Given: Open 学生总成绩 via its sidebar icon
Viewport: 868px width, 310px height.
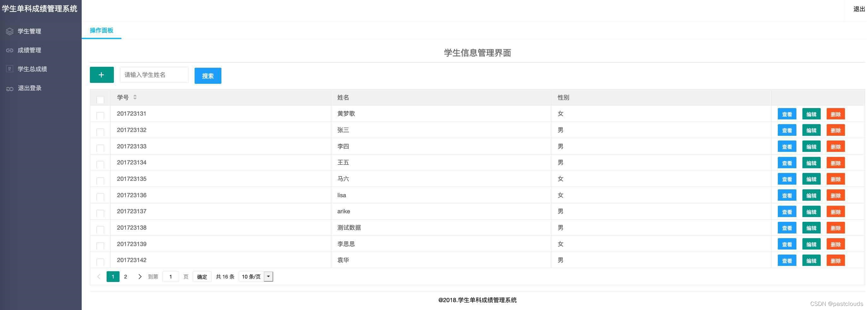Looking at the screenshot, I should click(9, 69).
